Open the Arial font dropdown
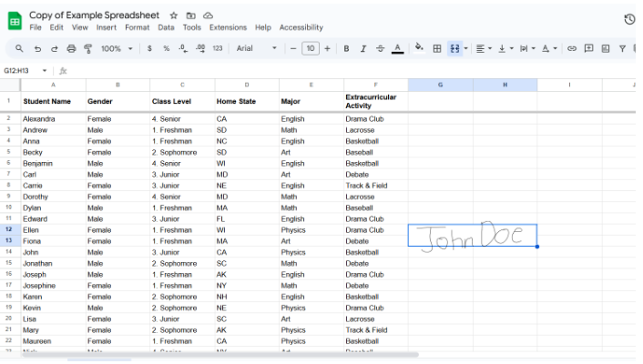This screenshot has width=643, height=364. point(255,48)
